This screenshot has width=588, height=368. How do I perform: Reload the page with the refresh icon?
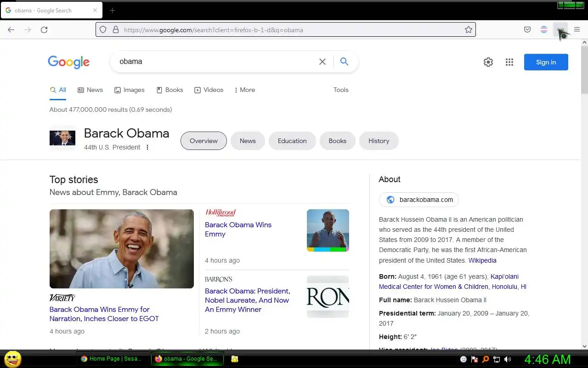tap(44, 30)
